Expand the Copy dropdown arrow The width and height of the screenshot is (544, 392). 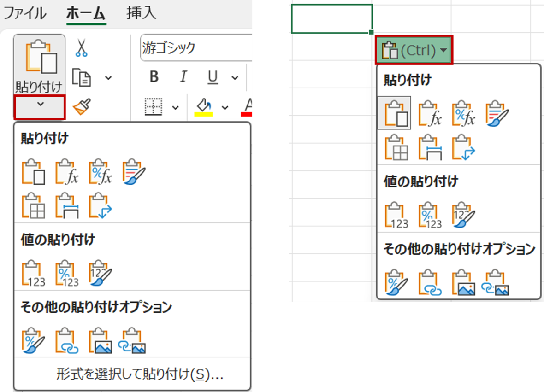(x=108, y=78)
